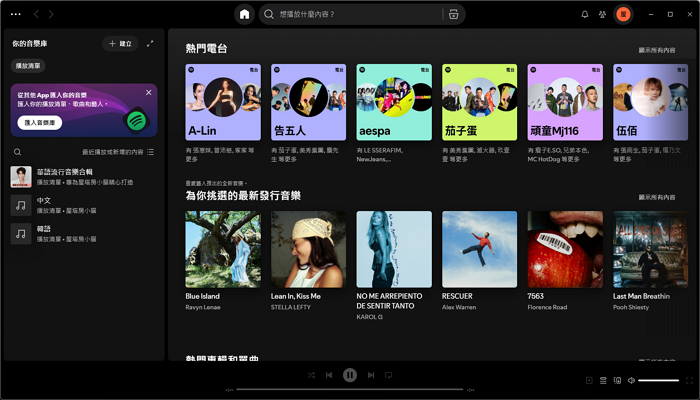Open the Last Man Breathin album cover
Image resolution: width=700 pixels, height=400 pixels.
pos(650,249)
